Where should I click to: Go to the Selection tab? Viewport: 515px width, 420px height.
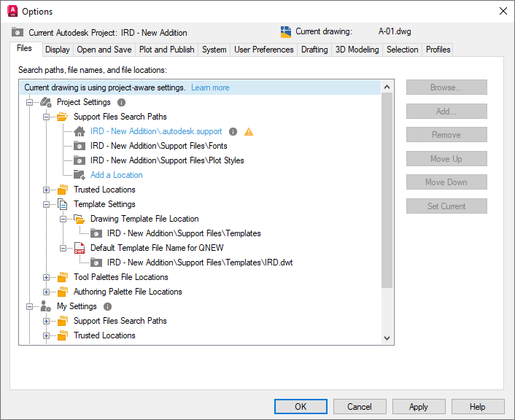click(403, 50)
